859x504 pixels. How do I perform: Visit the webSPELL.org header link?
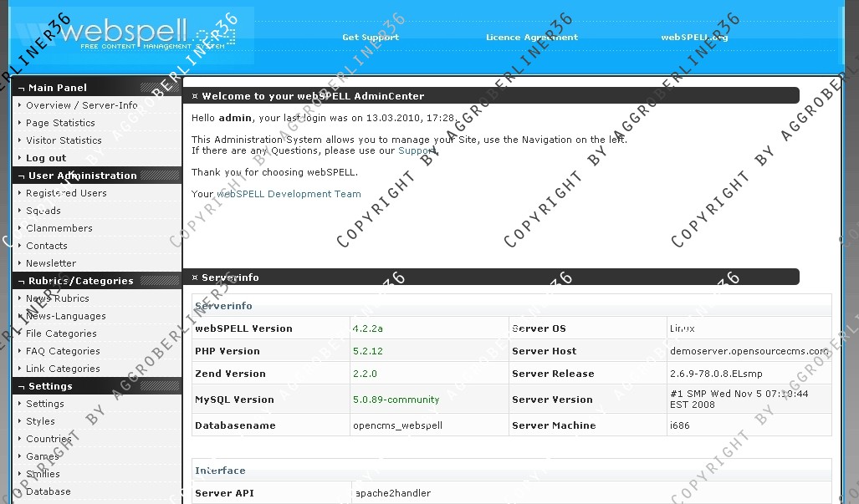pos(694,38)
